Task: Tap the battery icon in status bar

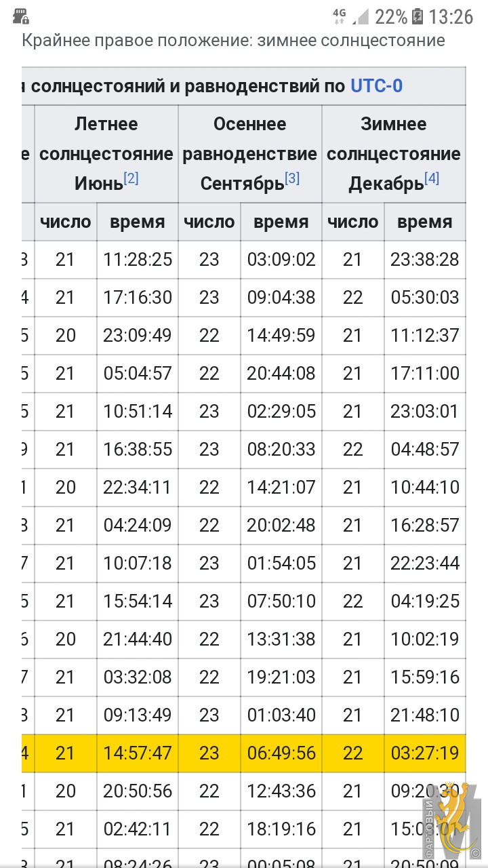Action: pos(418,16)
